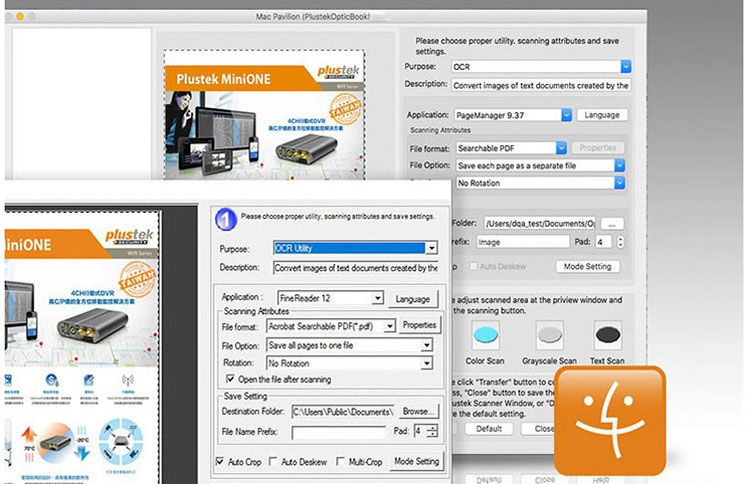Click folder browse ellipsis button

[x=612, y=223]
